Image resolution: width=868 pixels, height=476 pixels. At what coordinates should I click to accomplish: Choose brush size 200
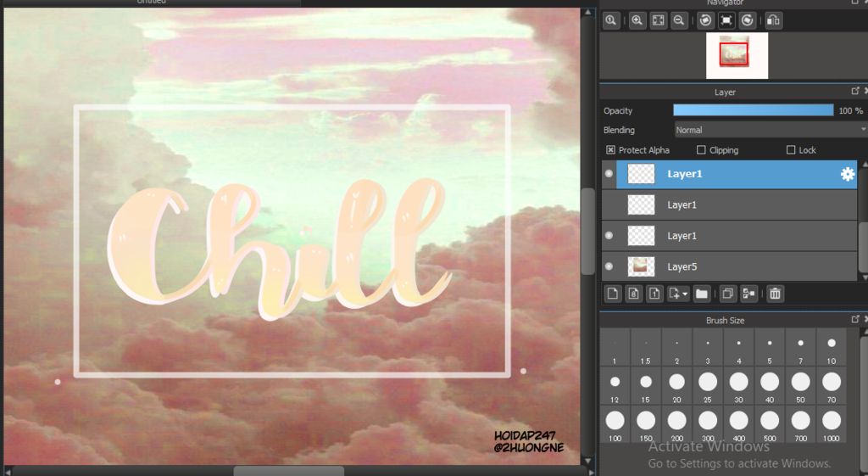pos(676,425)
